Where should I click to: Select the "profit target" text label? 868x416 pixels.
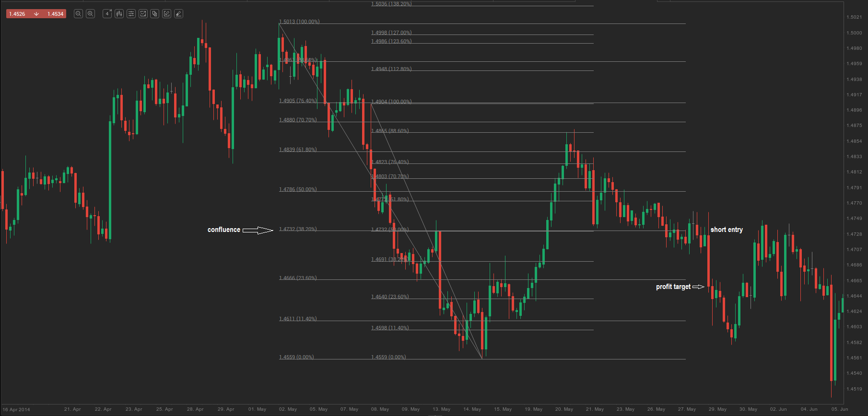tap(673, 287)
